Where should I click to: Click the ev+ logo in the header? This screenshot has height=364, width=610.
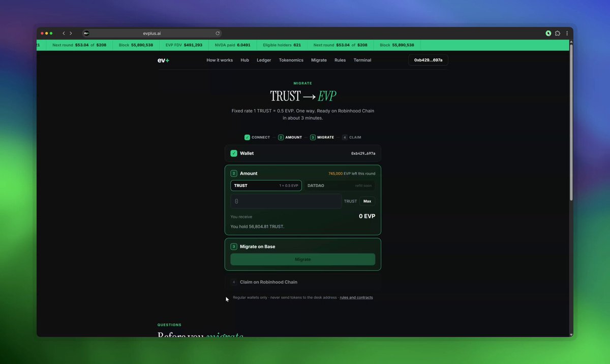163,60
